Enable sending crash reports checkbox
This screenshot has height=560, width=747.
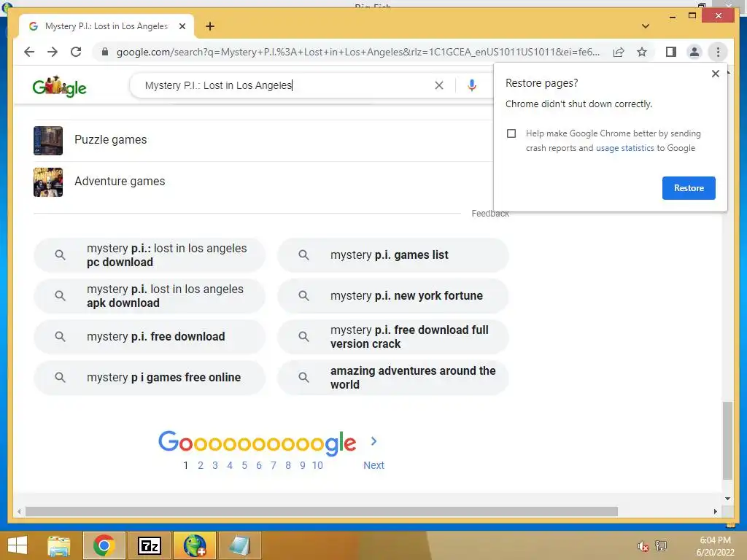pyautogui.click(x=511, y=133)
